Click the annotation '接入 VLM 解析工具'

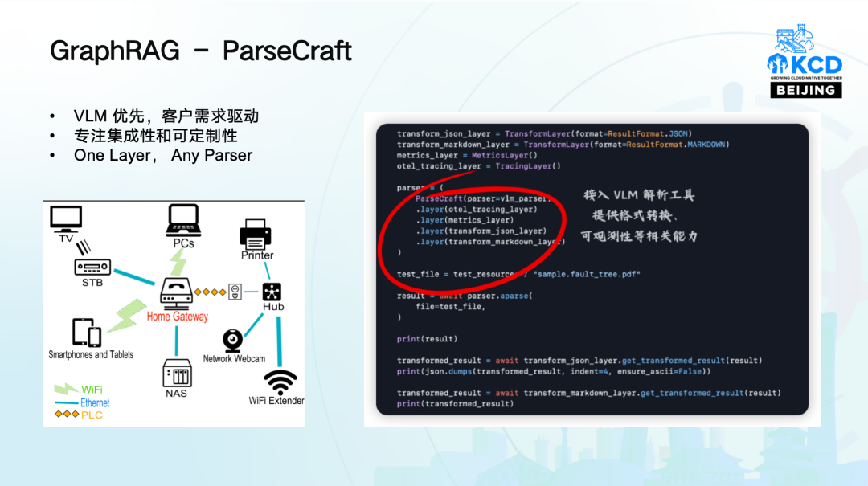click(639, 195)
